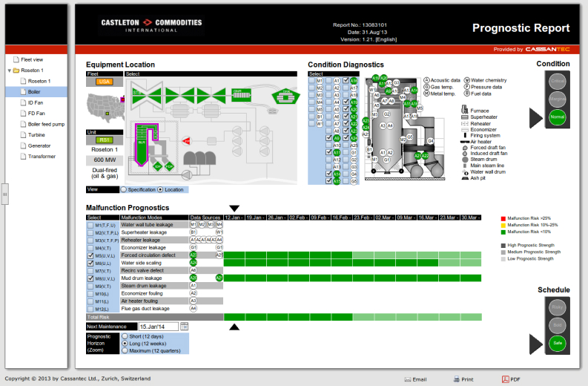Click sensor M5 on the boiler diagram
This screenshot has width=588, height=386.
pyautogui.click(x=420, y=108)
